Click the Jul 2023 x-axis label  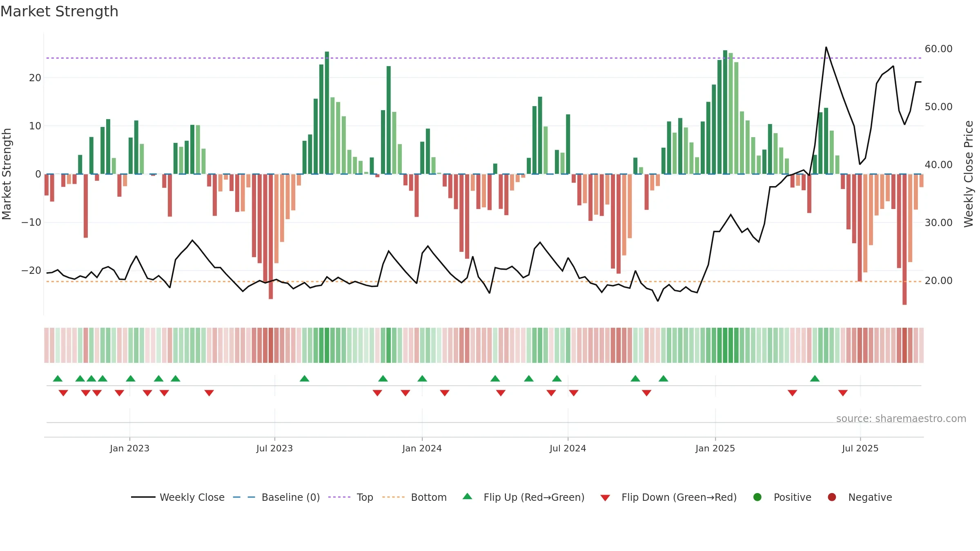pyautogui.click(x=274, y=448)
